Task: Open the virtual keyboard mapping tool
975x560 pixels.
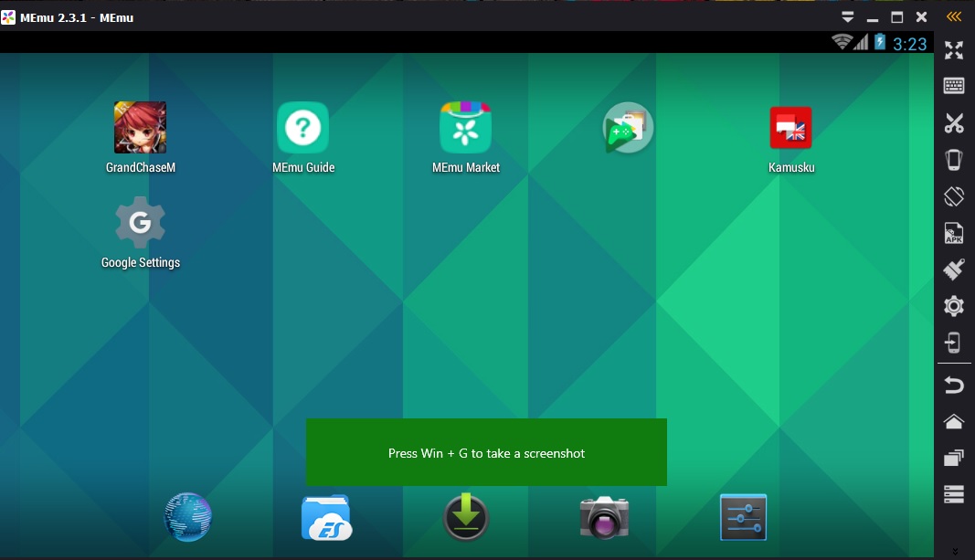Action: (954, 85)
